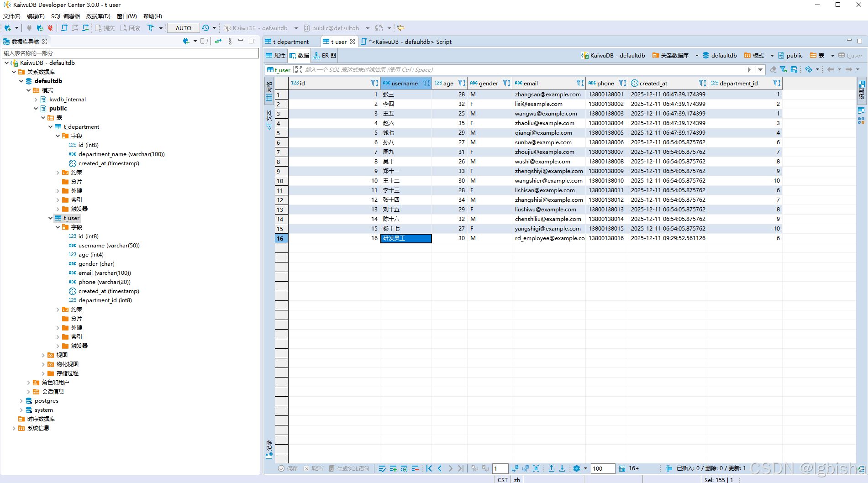Click the export data upload icon
Image resolution: width=868 pixels, height=483 pixels.
[552, 468]
